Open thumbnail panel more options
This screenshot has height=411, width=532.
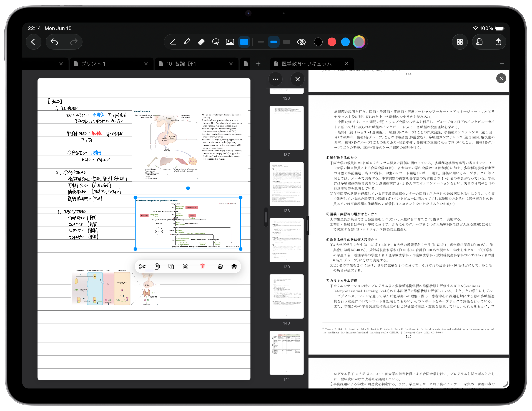pyautogui.click(x=275, y=79)
